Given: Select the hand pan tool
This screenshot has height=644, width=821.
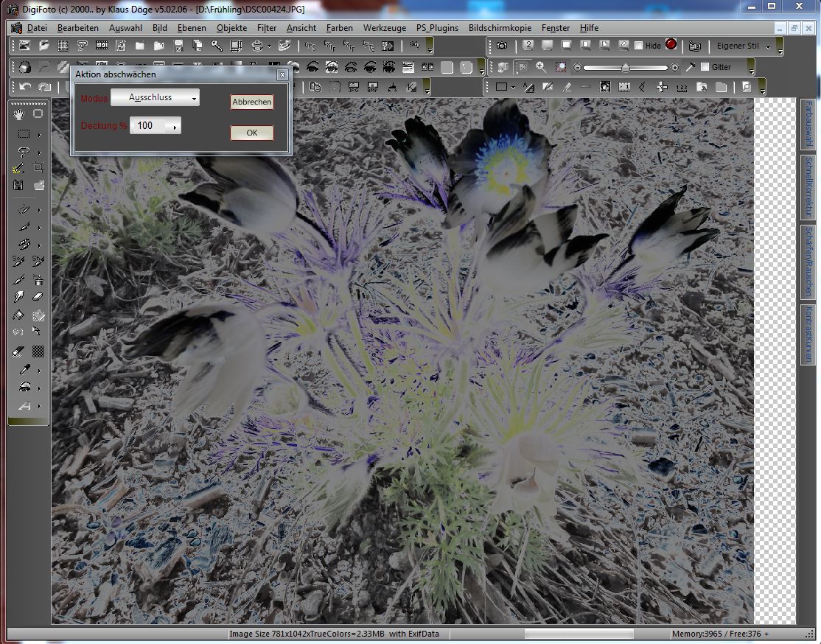Looking at the screenshot, I should point(18,114).
